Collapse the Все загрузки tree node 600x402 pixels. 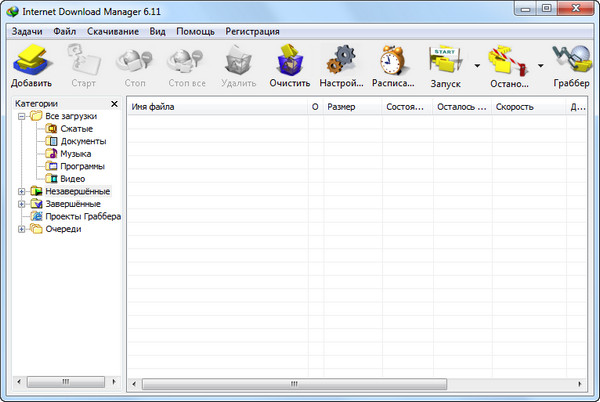click(x=22, y=116)
